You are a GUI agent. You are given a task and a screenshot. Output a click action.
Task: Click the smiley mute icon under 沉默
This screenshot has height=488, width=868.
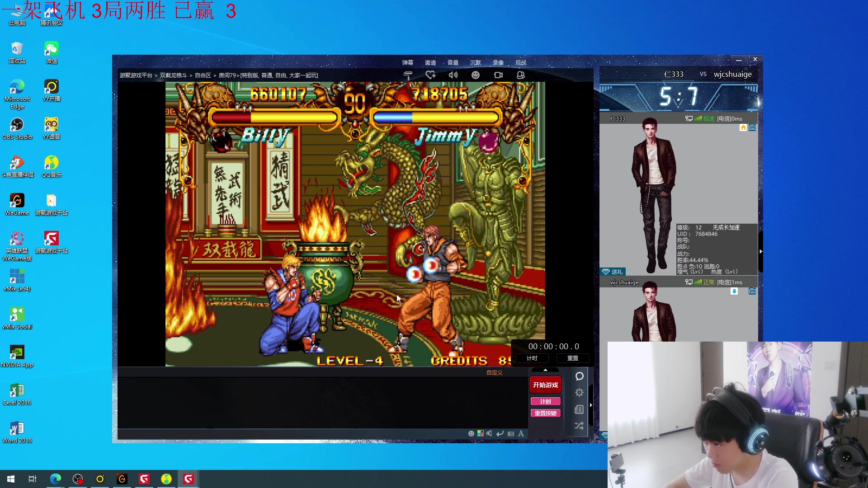click(476, 75)
